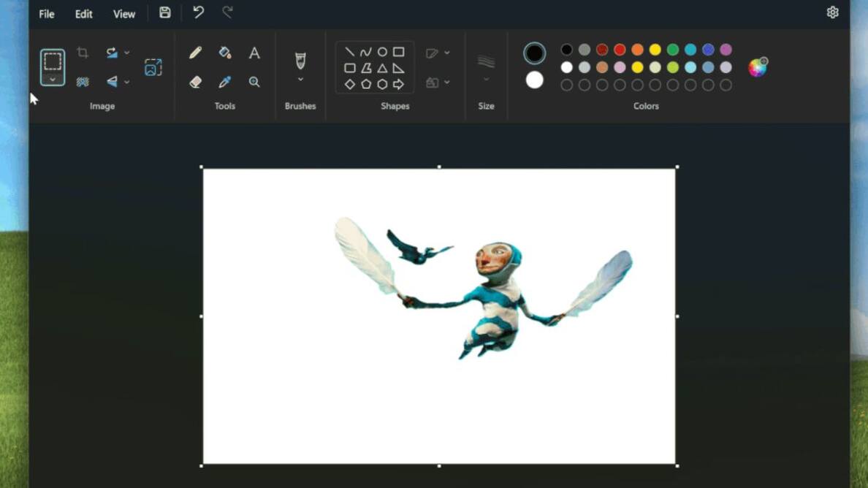The width and height of the screenshot is (868, 488).
Task: Open the View menu
Action: click(x=124, y=14)
